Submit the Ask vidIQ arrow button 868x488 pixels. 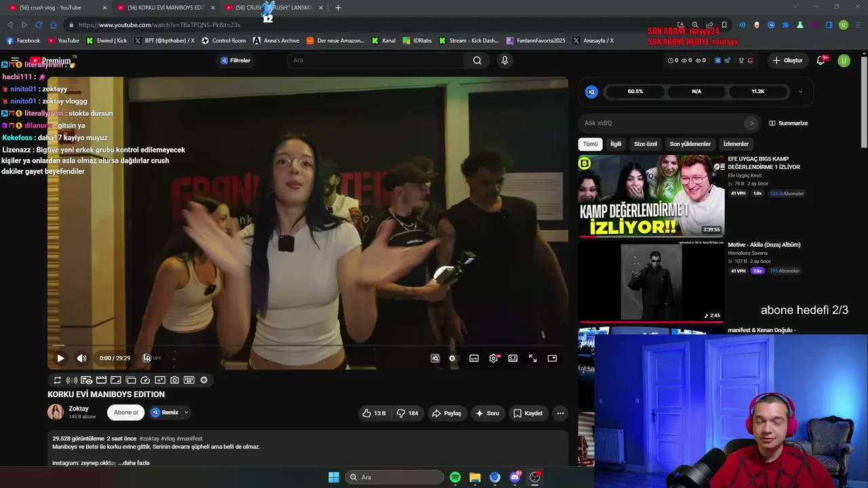(x=751, y=123)
